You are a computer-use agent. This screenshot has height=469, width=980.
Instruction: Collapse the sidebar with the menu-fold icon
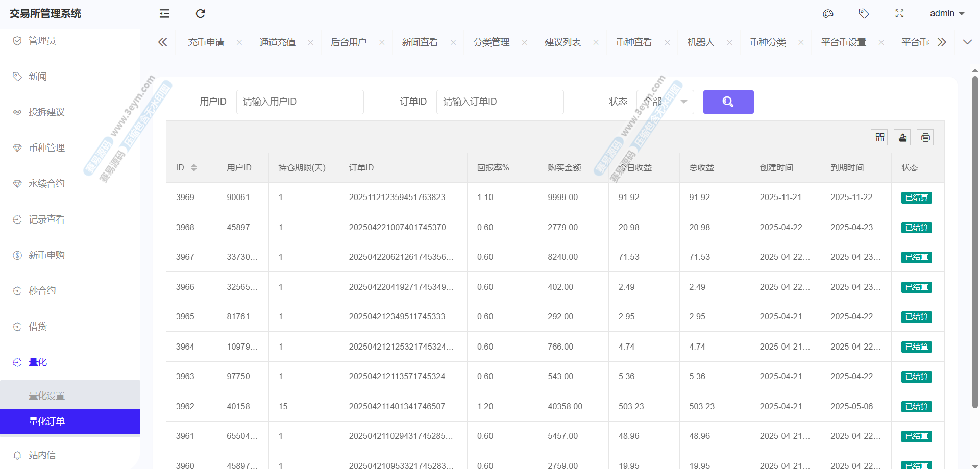164,14
